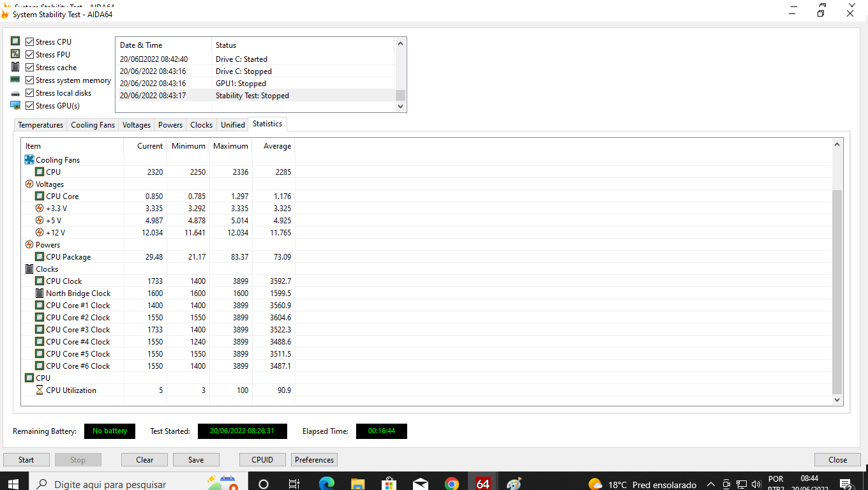Click the log list scroll down arrow

coord(401,107)
